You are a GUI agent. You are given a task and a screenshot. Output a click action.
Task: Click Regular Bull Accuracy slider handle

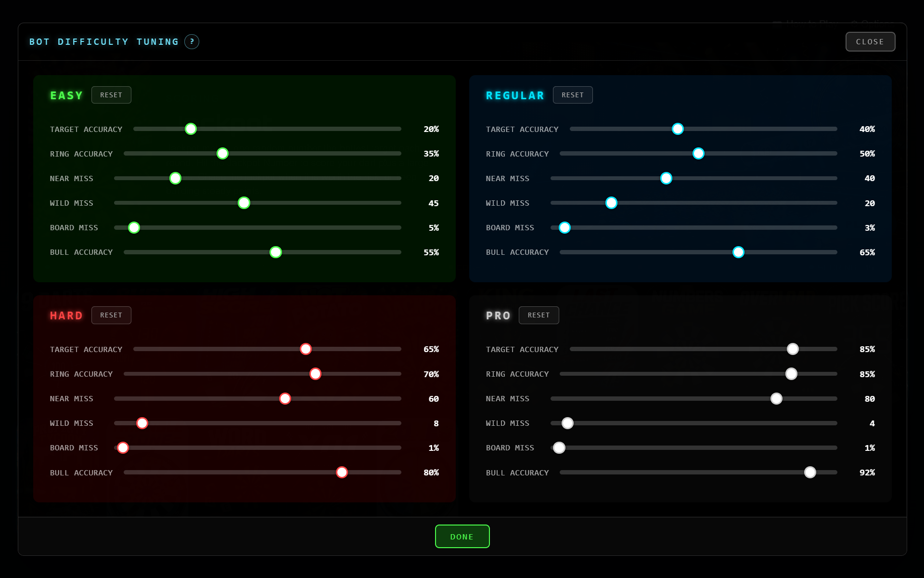[x=738, y=252]
